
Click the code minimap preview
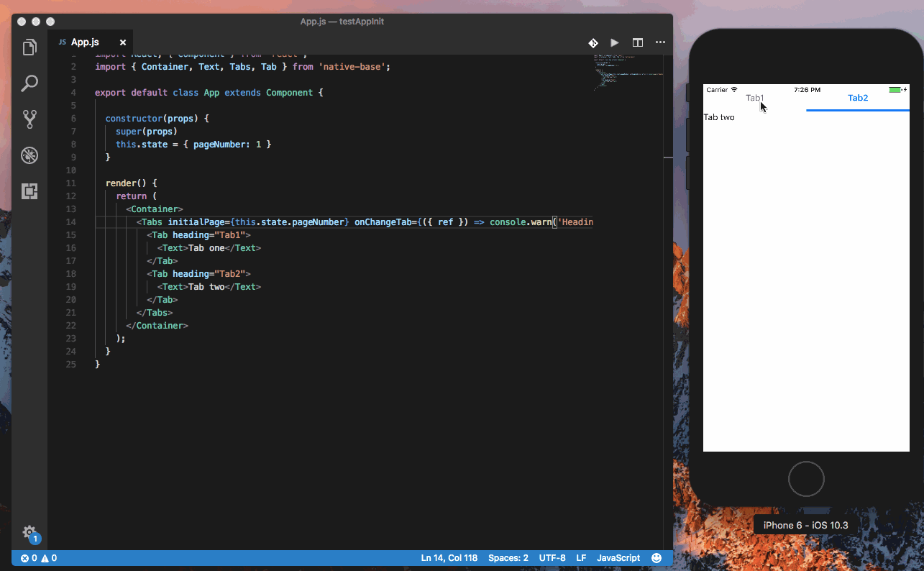click(x=627, y=72)
